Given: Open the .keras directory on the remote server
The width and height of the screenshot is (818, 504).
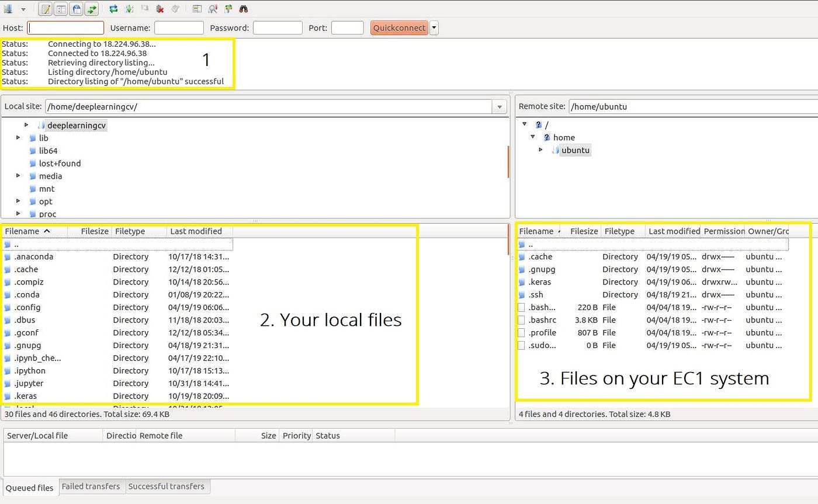Looking at the screenshot, I should coord(540,281).
